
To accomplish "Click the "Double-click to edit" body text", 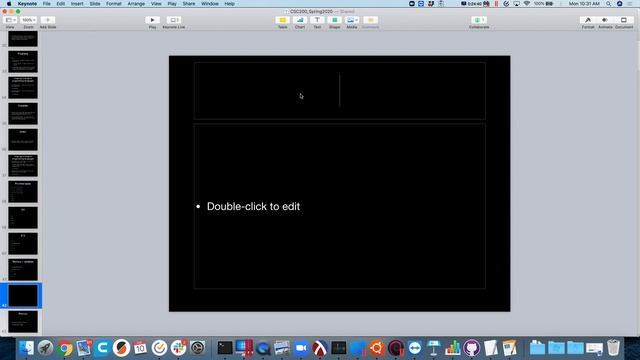I will pos(253,207).
